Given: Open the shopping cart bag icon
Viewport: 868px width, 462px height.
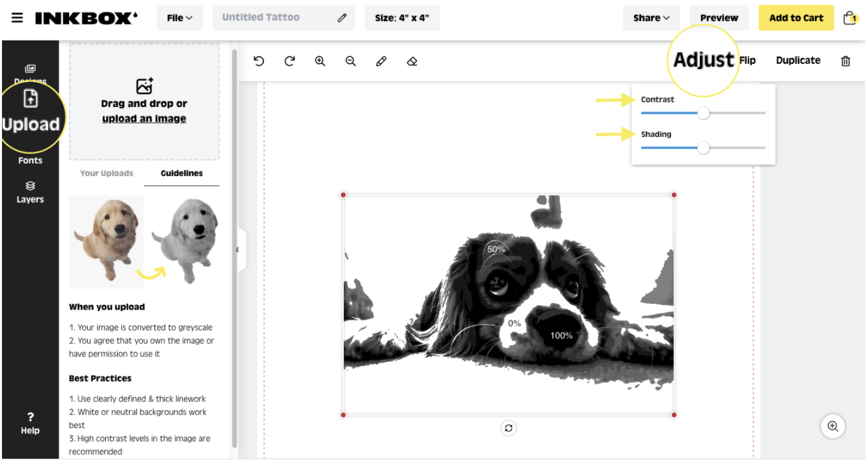Looking at the screenshot, I should (x=849, y=18).
